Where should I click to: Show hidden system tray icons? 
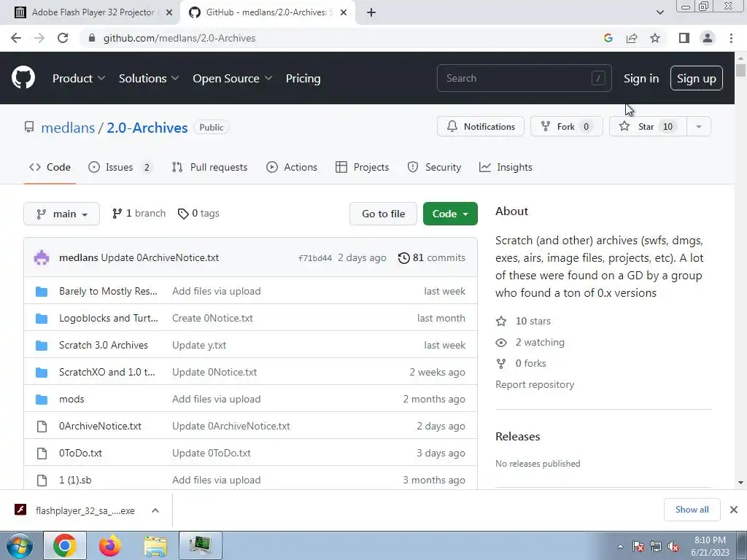click(x=620, y=546)
